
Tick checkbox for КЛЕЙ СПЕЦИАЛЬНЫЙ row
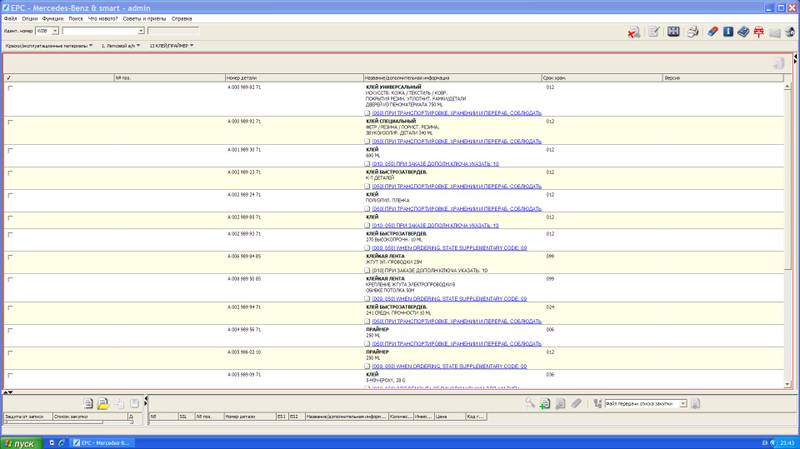click(10, 122)
